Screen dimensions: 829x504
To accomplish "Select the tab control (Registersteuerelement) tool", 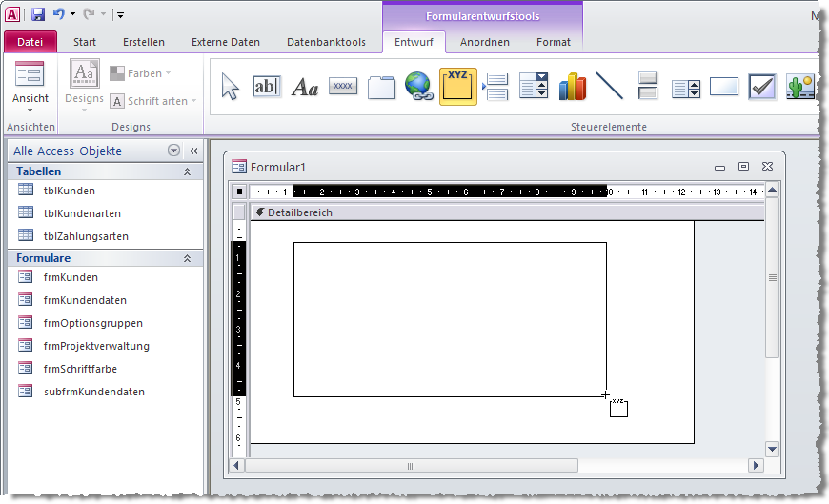I will pyautogui.click(x=381, y=87).
